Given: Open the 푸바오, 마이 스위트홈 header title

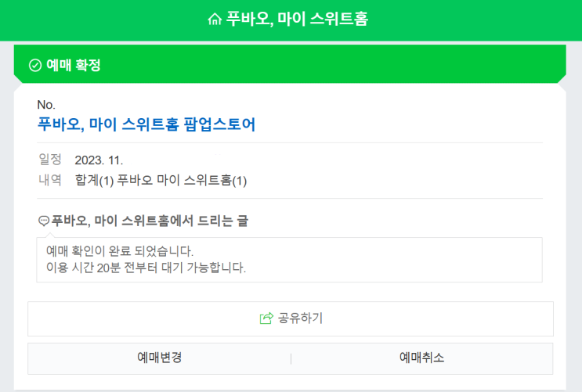Looking at the screenshot, I should click(x=297, y=20).
